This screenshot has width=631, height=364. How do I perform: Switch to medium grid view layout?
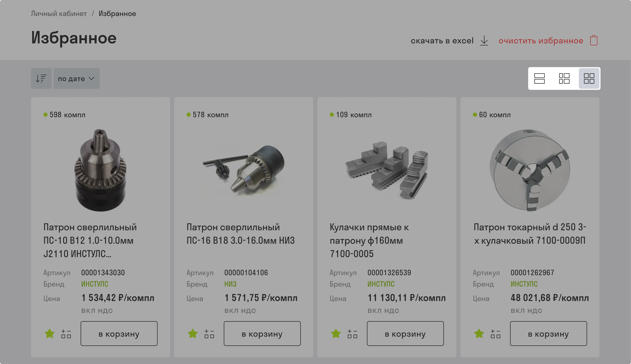tap(564, 78)
